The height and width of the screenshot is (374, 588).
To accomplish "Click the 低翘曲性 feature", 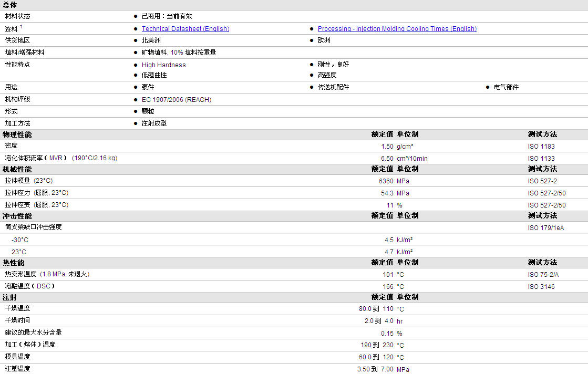I will point(154,75).
